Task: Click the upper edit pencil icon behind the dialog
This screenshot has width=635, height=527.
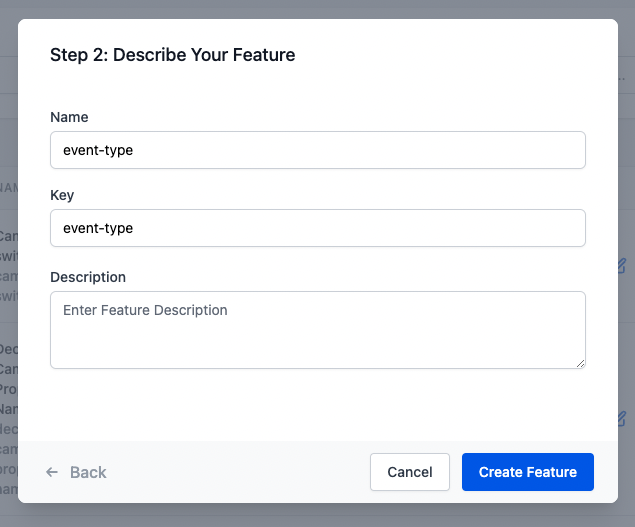Action: click(x=621, y=266)
